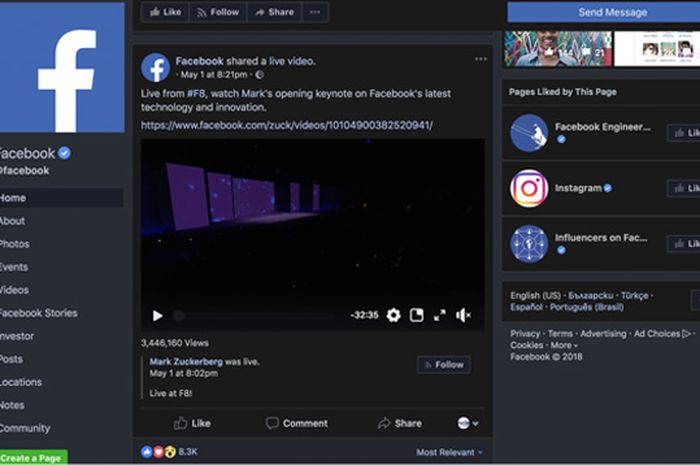Expand video to fullscreen
The width and height of the screenshot is (700, 465).
pos(440,316)
